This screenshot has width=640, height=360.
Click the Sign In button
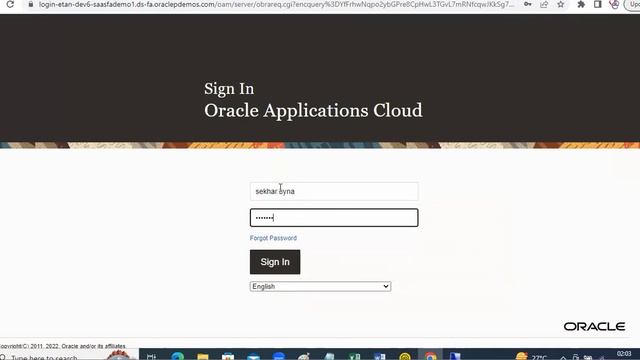(275, 262)
